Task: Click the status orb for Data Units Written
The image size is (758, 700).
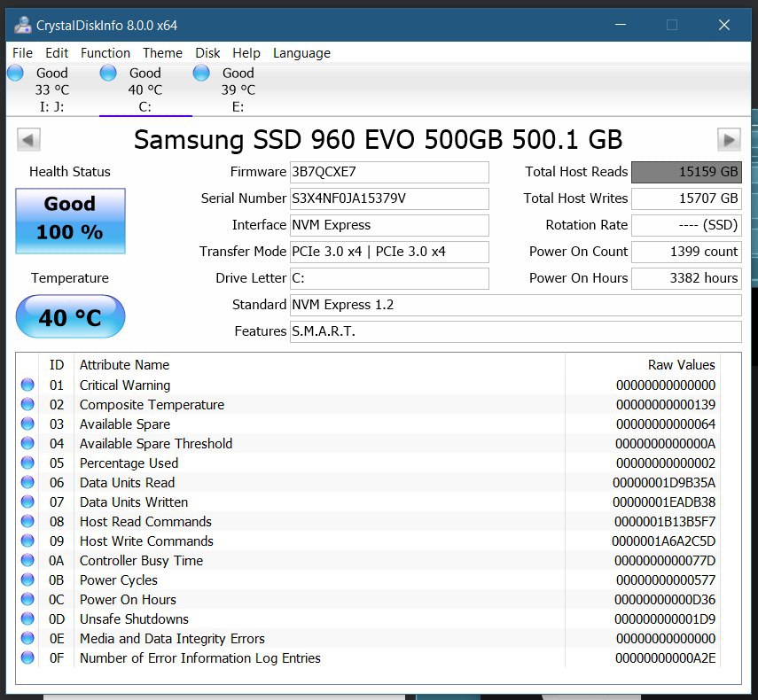Action: (27, 502)
